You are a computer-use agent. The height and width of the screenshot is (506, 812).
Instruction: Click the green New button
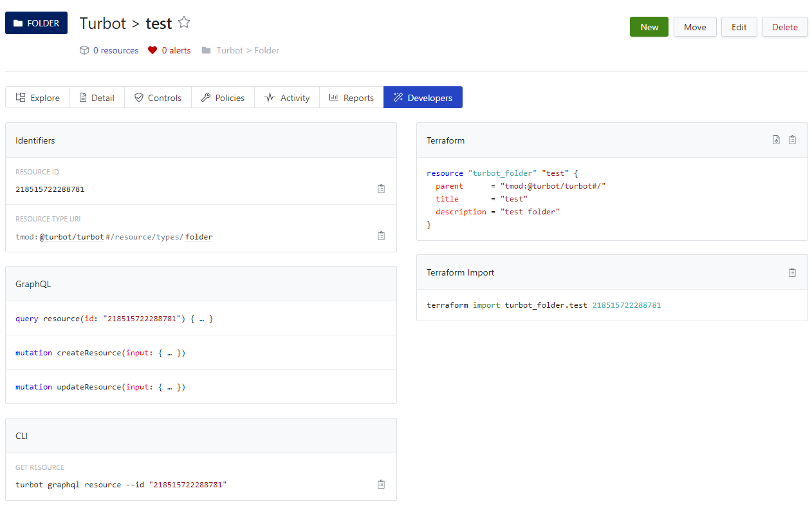(x=649, y=27)
